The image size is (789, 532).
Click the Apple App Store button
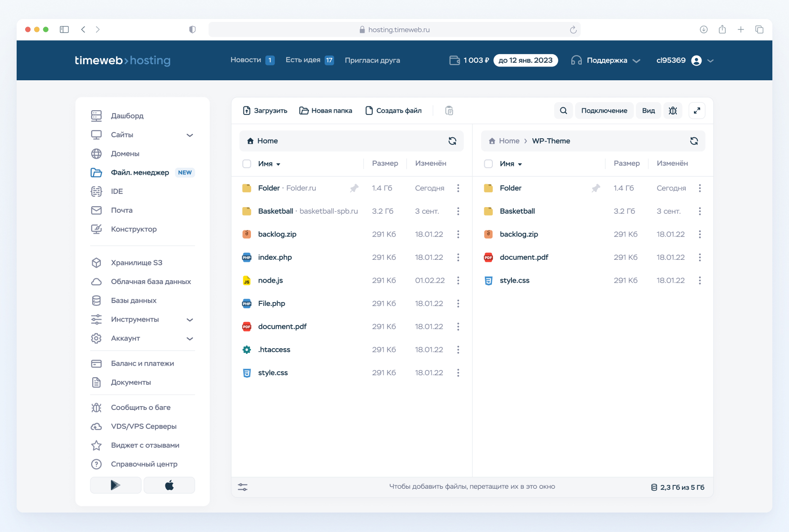tap(169, 485)
